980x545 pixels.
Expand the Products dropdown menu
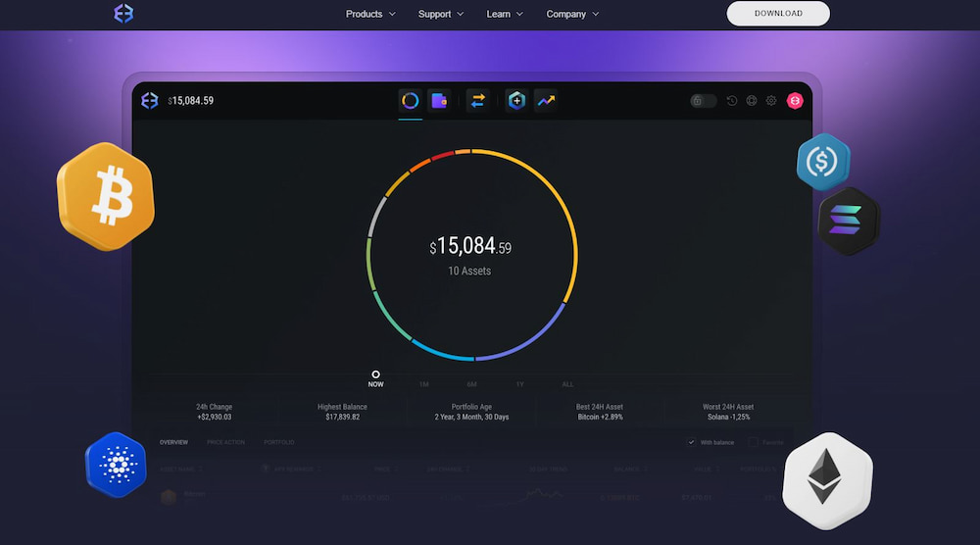370,15
